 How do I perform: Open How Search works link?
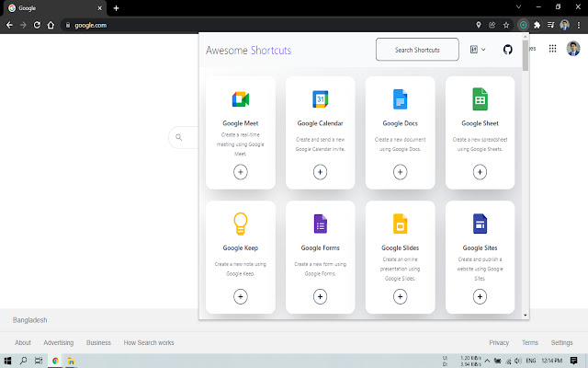[149, 342]
